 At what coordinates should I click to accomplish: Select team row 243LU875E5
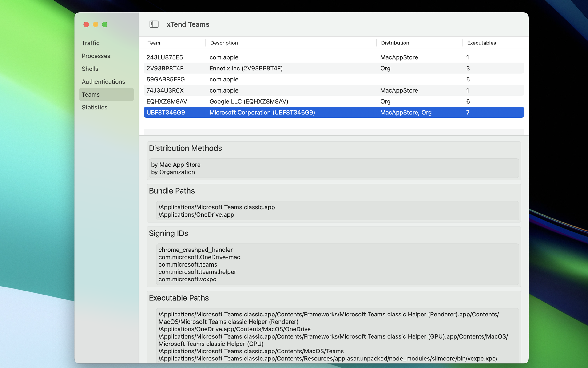click(165, 57)
